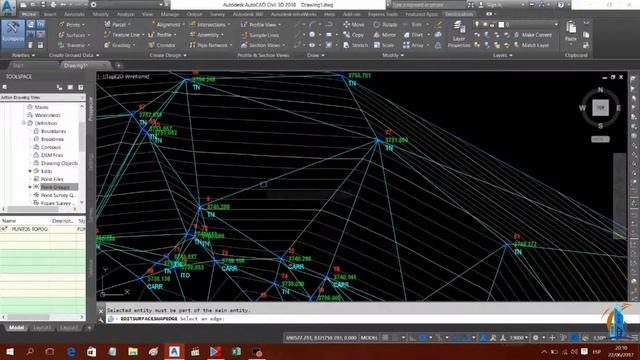Screen dimensions: 640x360
Task: Select the Fillet tool
Action: pos(413,35)
